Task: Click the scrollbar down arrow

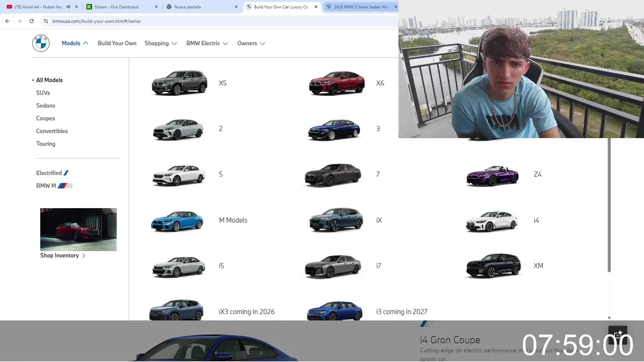Action: click(609, 318)
